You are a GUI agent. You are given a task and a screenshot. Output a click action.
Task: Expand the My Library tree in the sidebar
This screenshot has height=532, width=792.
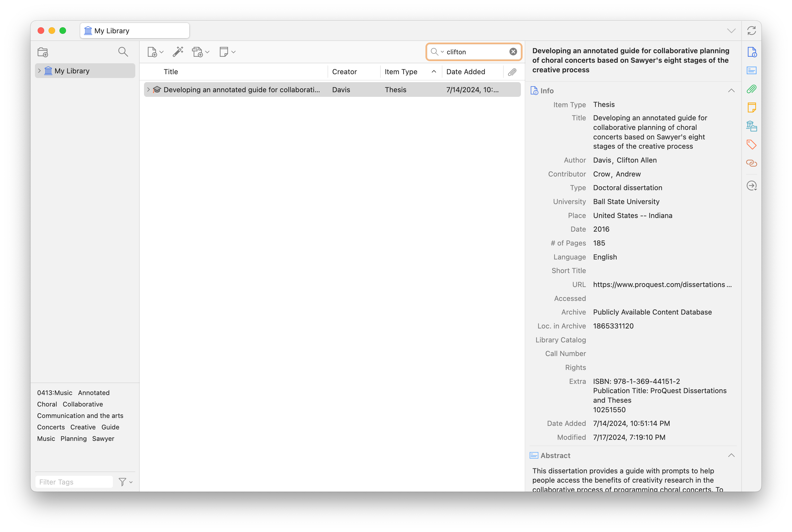[x=40, y=71]
